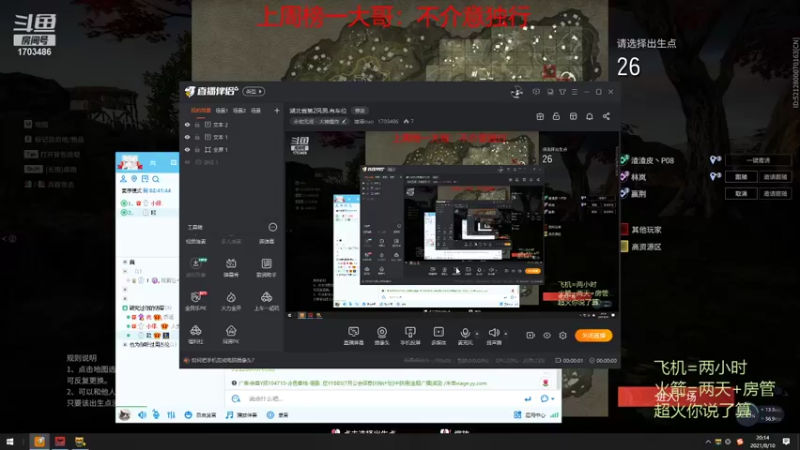
Task: Open the car-icon ride-along tool in the toolbox
Action: 266,301
